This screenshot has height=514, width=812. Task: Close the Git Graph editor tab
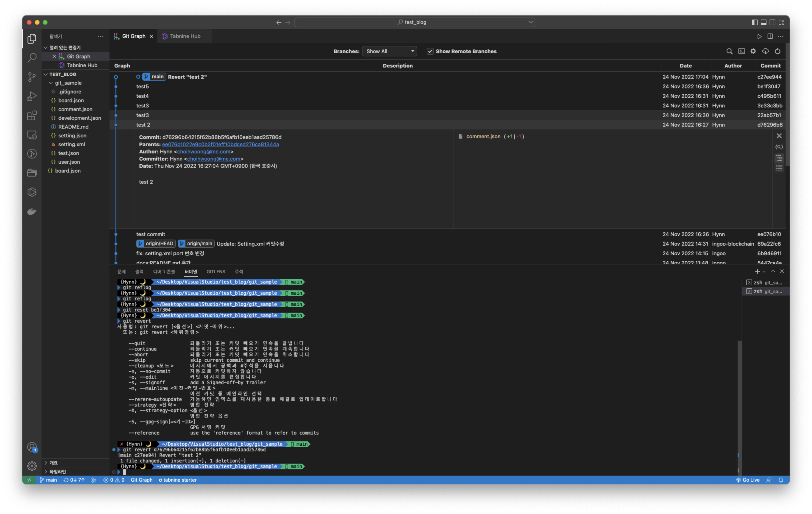click(x=151, y=36)
